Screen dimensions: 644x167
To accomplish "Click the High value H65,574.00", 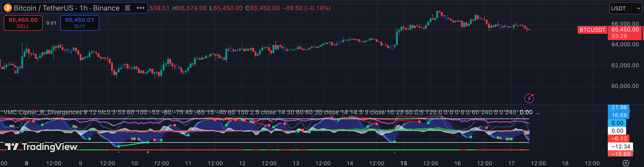I will click(x=189, y=8).
